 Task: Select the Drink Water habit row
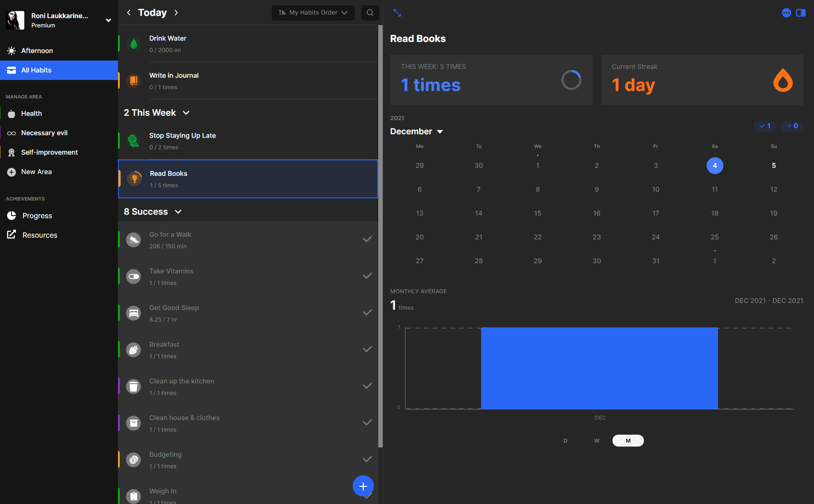(248, 44)
